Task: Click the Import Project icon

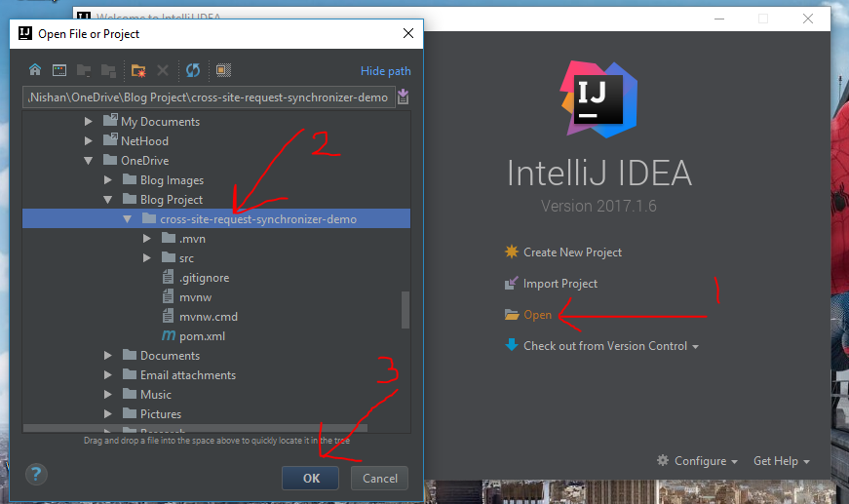Action: click(511, 283)
